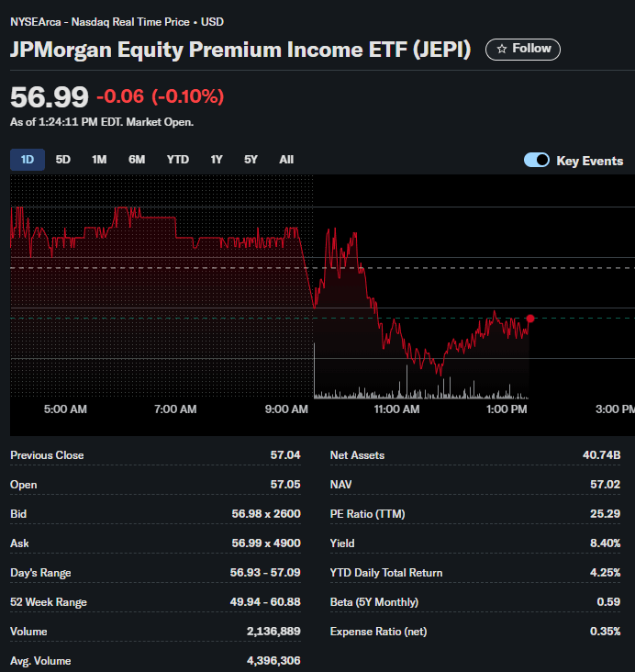Viewport: 635px width, 672px height.
Task: Click the Avg. Volume label
Action: click(40, 661)
